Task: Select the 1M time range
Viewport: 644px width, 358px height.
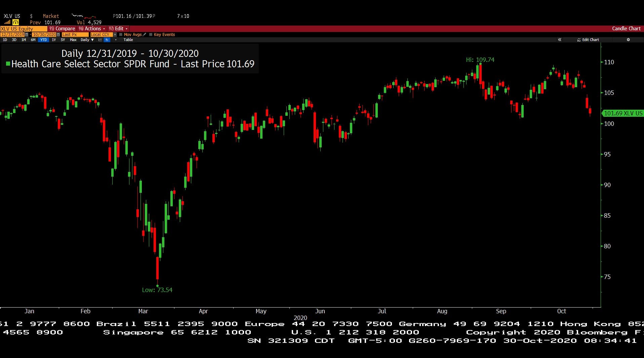Action: click(x=24, y=40)
